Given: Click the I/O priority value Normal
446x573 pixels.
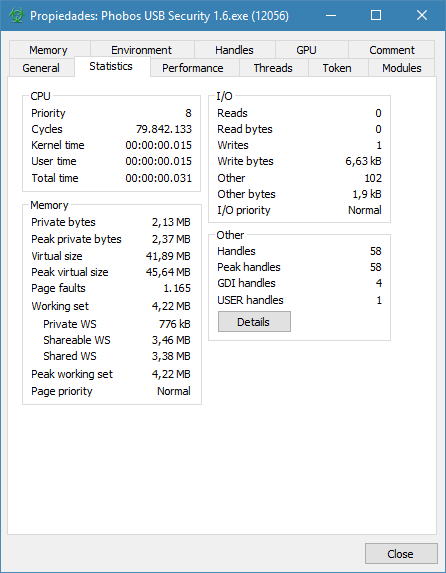Looking at the screenshot, I should pyautogui.click(x=365, y=210).
